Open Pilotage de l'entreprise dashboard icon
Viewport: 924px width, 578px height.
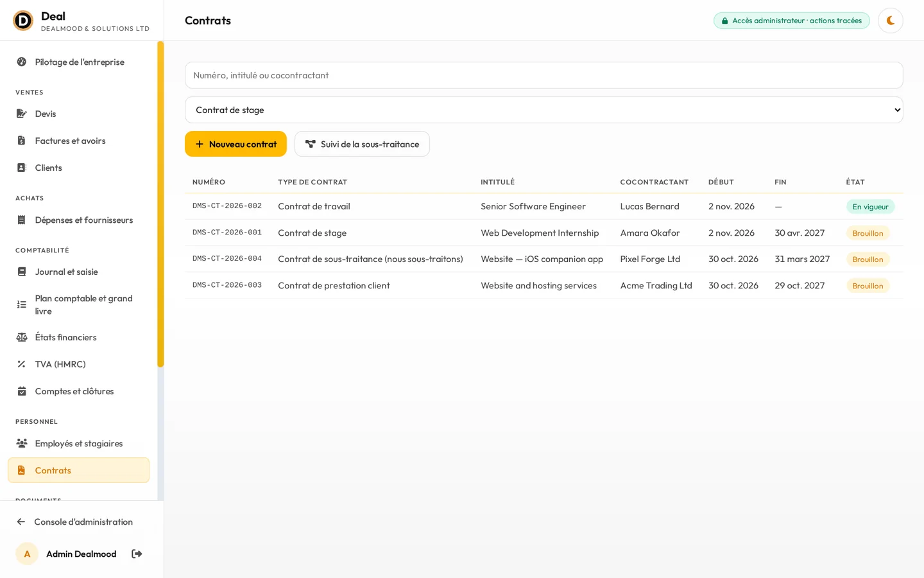(x=22, y=62)
